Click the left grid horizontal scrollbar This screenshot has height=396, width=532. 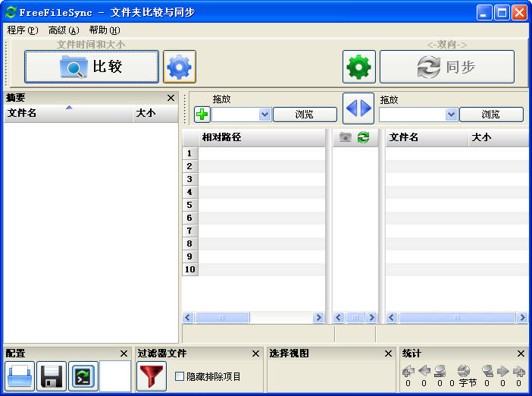253,318
